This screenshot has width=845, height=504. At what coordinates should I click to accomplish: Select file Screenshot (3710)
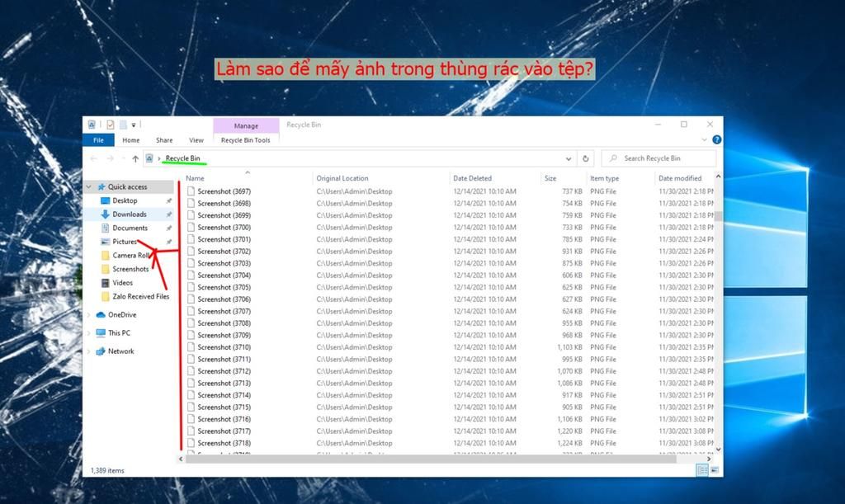tap(224, 347)
